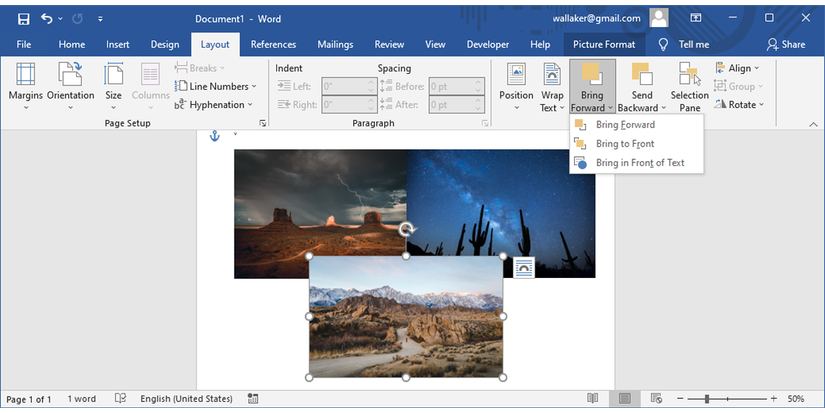Click the Page 1 of 1 status
The height and width of the screenshot is (413, 825).
tap(28, 399)
